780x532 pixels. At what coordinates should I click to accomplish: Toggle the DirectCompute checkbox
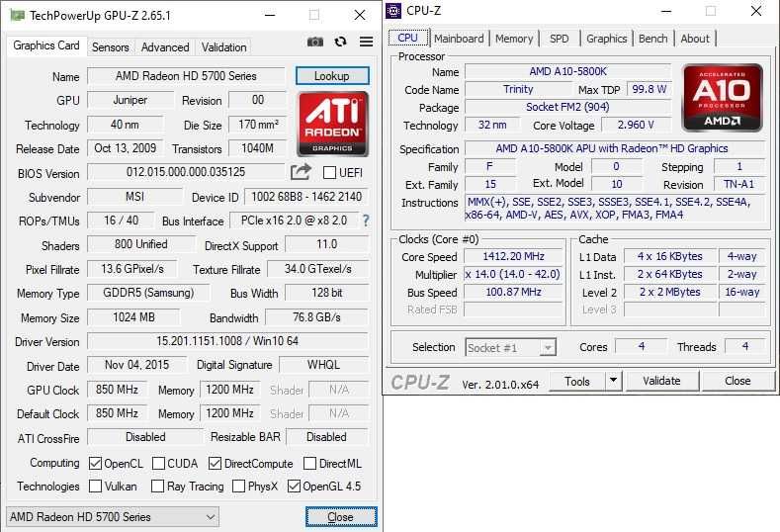pos(215,464)
